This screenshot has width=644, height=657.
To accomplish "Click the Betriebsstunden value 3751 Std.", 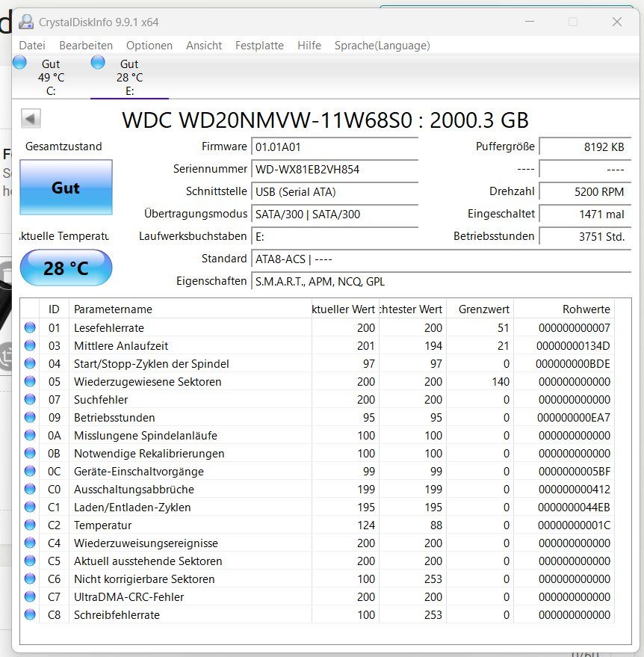I will 584,237.
